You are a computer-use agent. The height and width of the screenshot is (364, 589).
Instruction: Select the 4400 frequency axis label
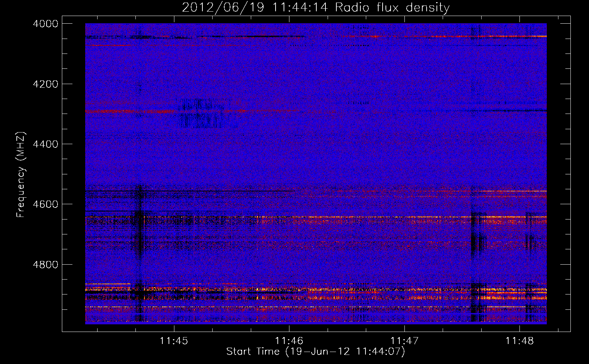click(46, 144)
